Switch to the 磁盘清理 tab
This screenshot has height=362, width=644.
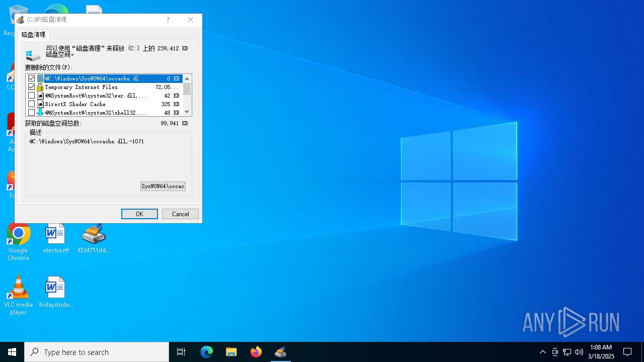pyautogui.click(x=34, y=35)
